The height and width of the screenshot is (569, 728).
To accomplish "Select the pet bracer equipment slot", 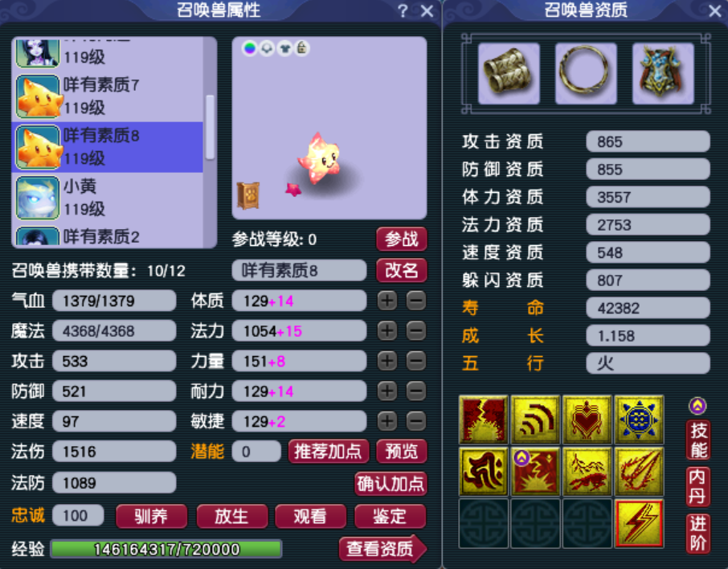I will click(509, 73).
